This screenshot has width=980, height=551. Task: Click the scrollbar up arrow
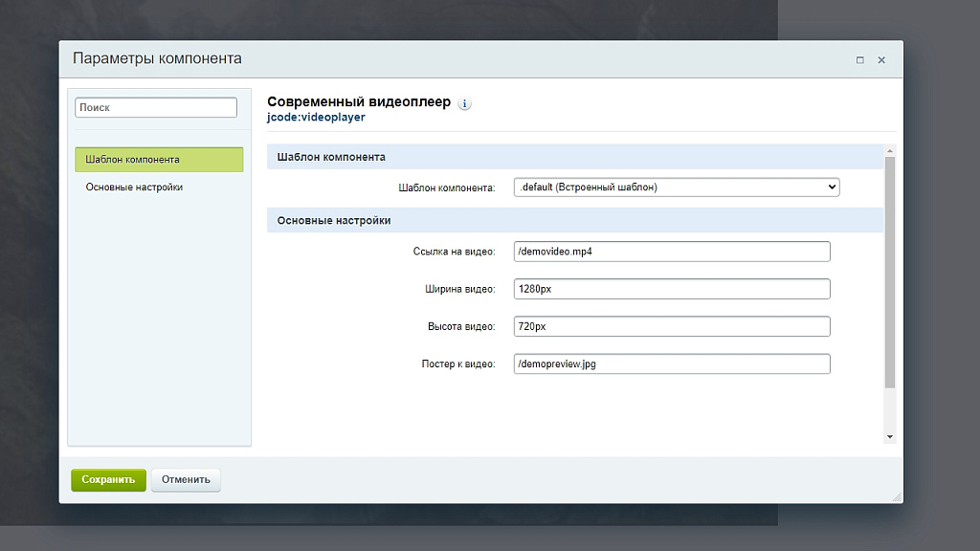tap(890, 151)
